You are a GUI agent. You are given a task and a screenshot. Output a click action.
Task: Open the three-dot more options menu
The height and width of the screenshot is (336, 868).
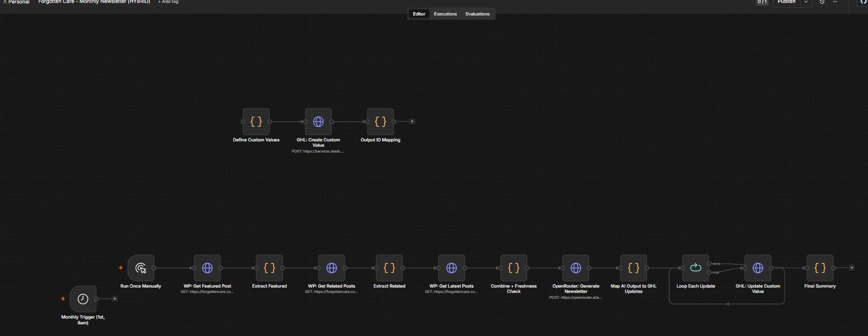[x=835, y=2]
